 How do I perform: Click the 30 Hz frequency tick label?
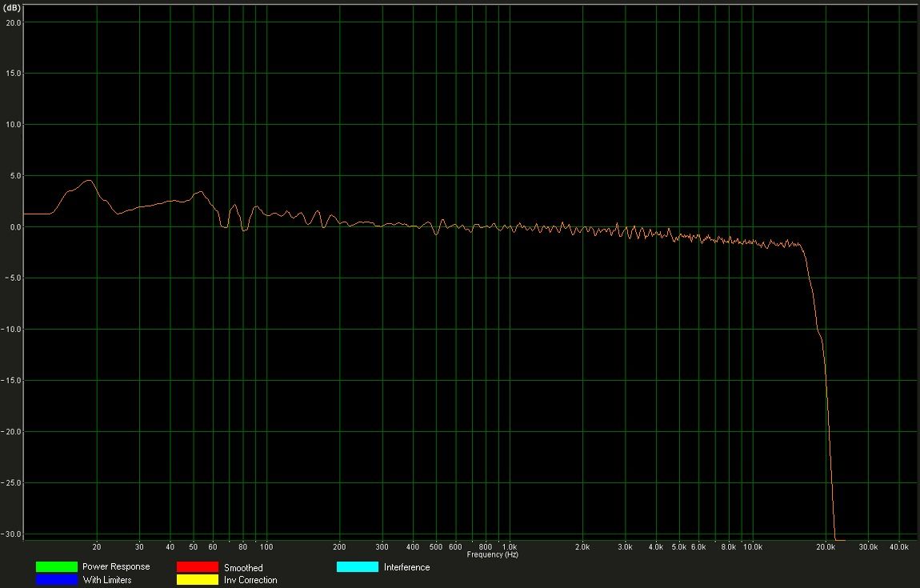[140, 547]
